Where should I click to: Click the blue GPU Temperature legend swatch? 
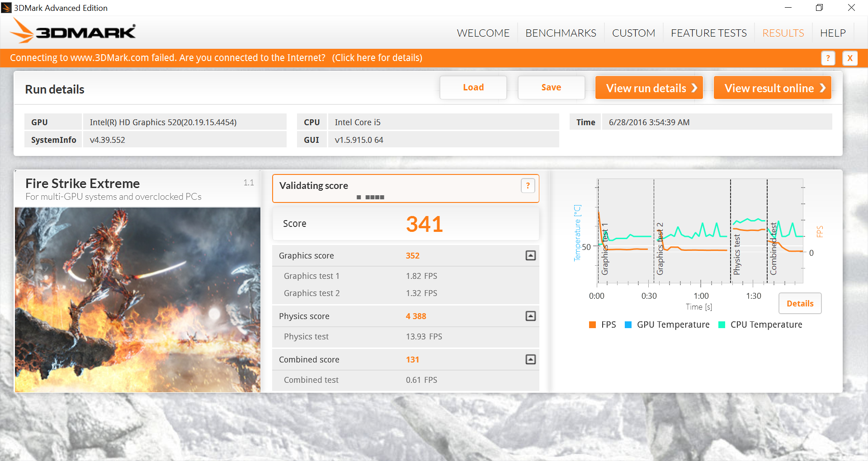tap(628, 325)
